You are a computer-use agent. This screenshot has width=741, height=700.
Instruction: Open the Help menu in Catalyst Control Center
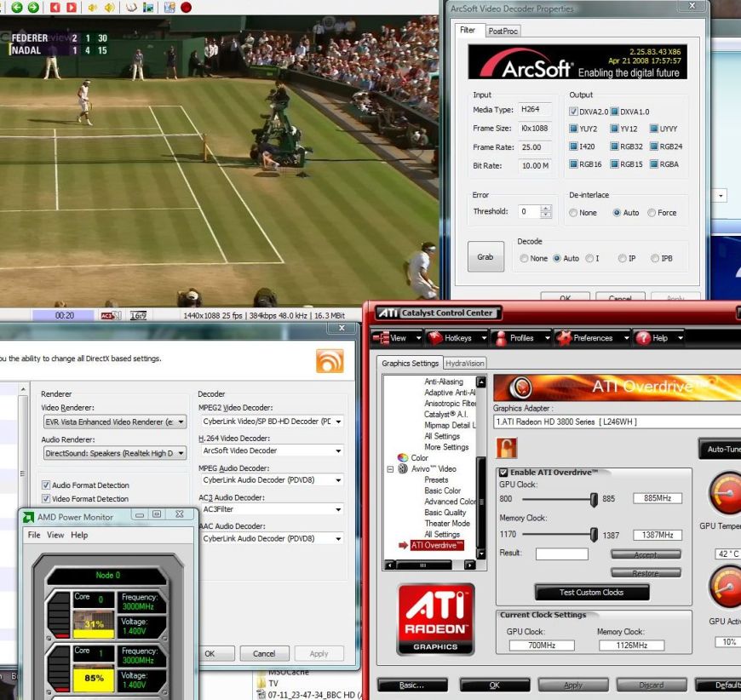(x=658, y=338)
